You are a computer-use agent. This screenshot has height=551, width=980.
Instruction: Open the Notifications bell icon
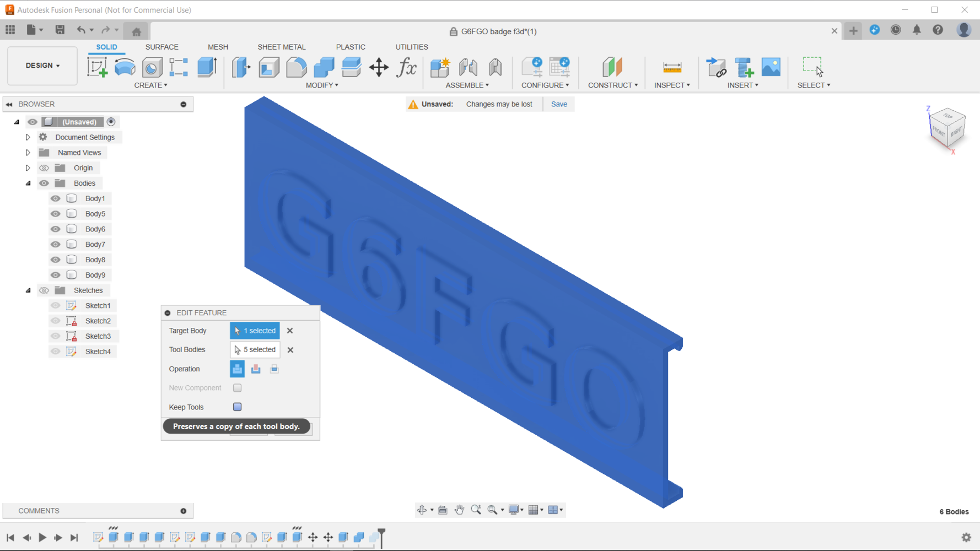pos(917,30)
